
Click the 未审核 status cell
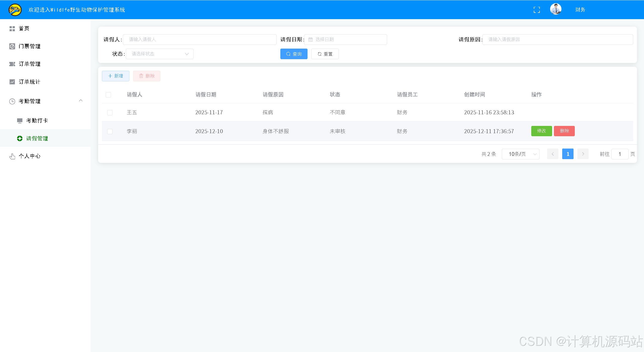[x=337, y=131]
